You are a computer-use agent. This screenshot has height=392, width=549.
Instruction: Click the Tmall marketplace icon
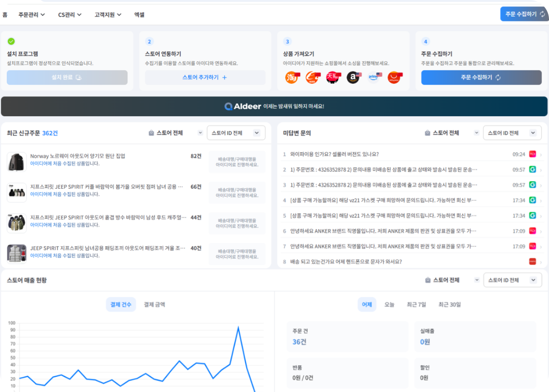pos(333,77)
